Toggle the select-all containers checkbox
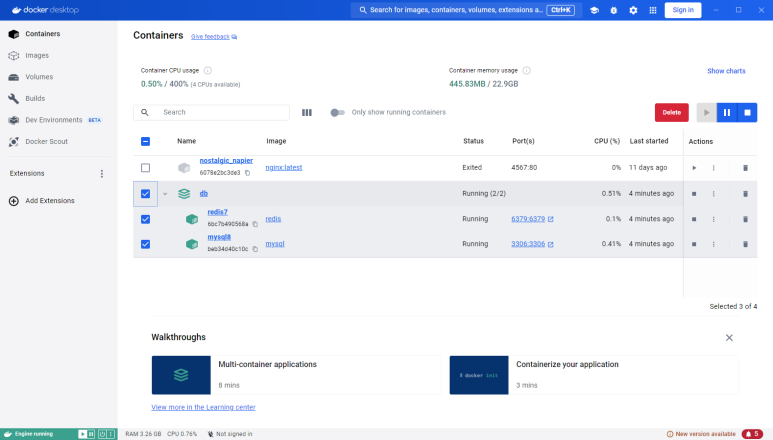773x440 pixels. pos(145,141)
